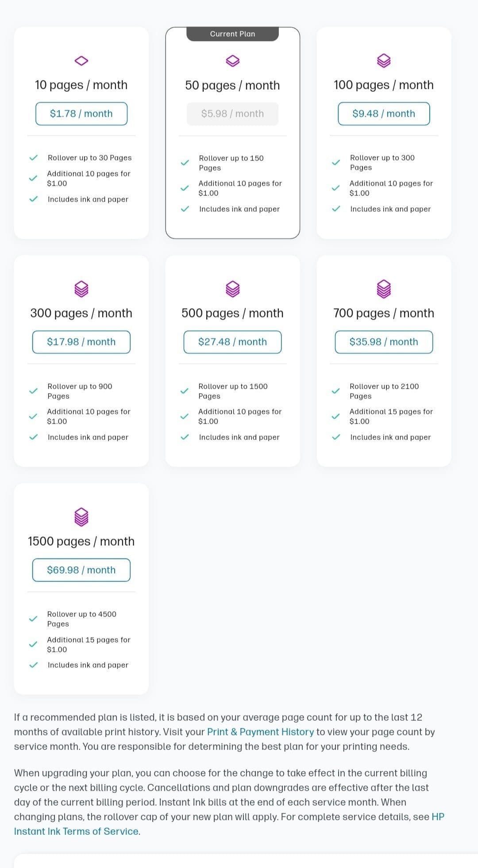Click checkmark beside Rollover up to 4500 Pages
The width and height of the screenshot is (478, 868).
[x=33, y=619]
